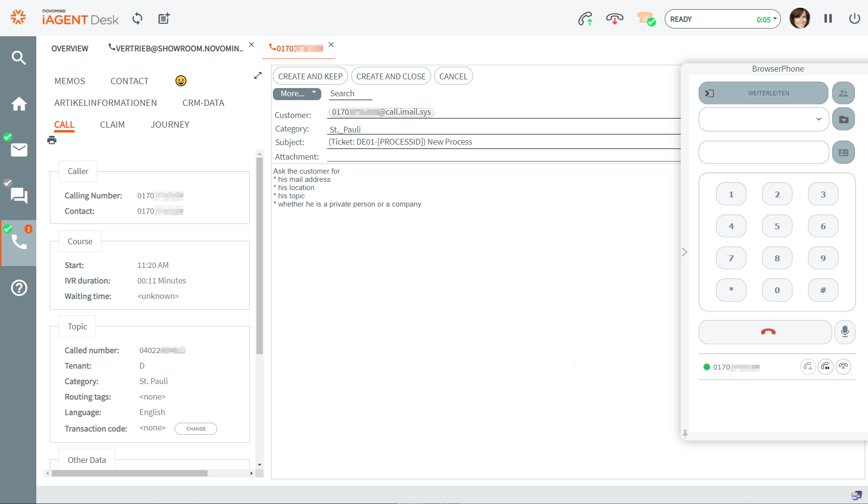The height and width of the screenshot is (504, 868).
Task: Click the search magnifier in sidebar
Action: tap(18, 58)
